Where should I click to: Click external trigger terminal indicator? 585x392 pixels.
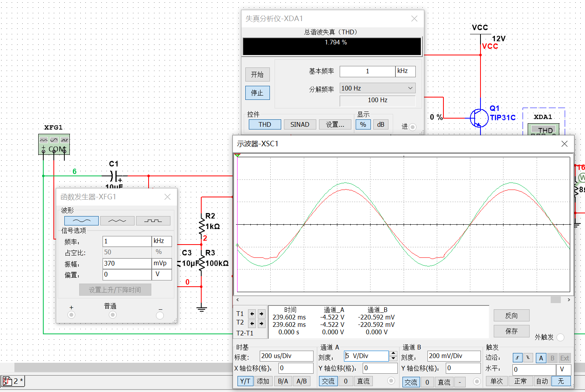click(x=560, y=337)
